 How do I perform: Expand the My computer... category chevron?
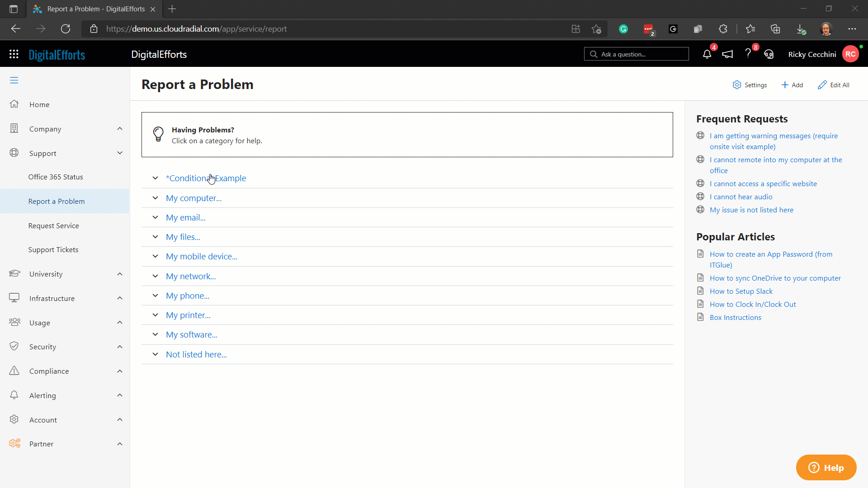coord(155,198)
